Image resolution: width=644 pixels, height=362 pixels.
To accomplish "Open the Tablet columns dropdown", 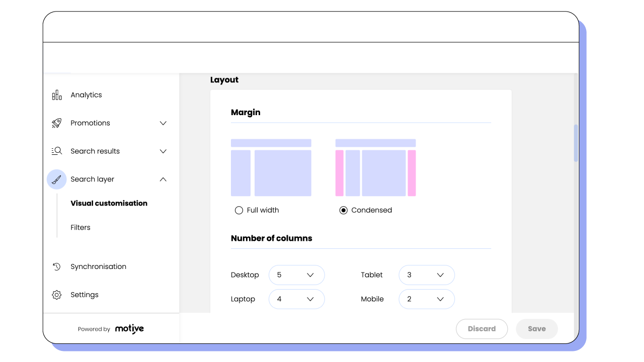I will pos(427,275).
